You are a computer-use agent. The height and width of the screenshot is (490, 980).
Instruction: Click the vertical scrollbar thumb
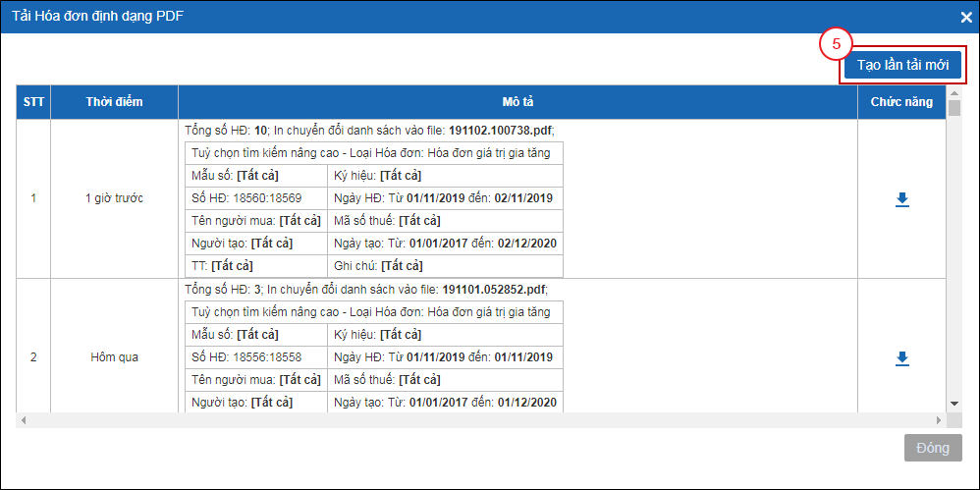click(954, 109)
